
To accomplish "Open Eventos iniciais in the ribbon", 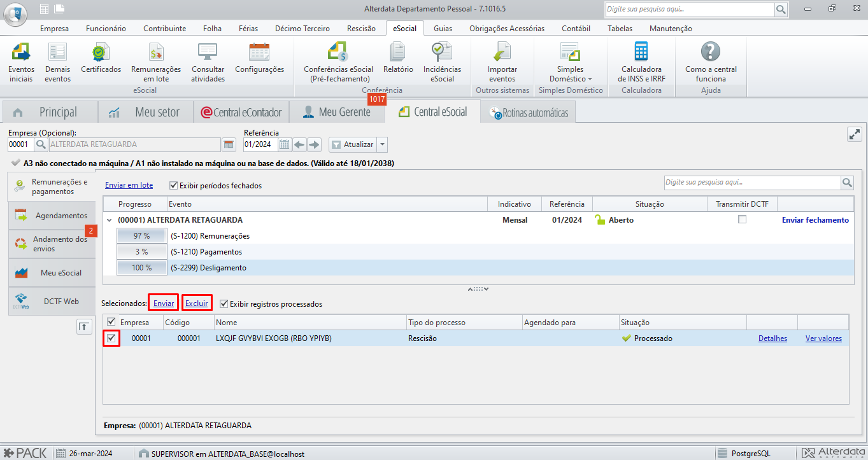I will 22,62.
